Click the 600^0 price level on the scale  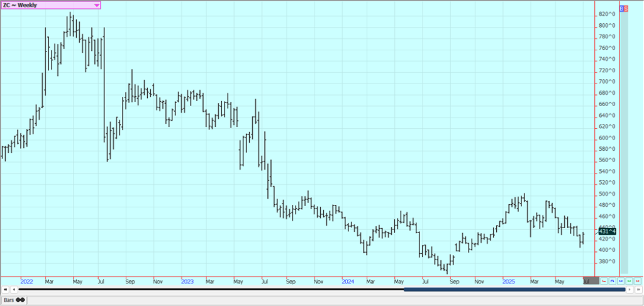point(607,138)
